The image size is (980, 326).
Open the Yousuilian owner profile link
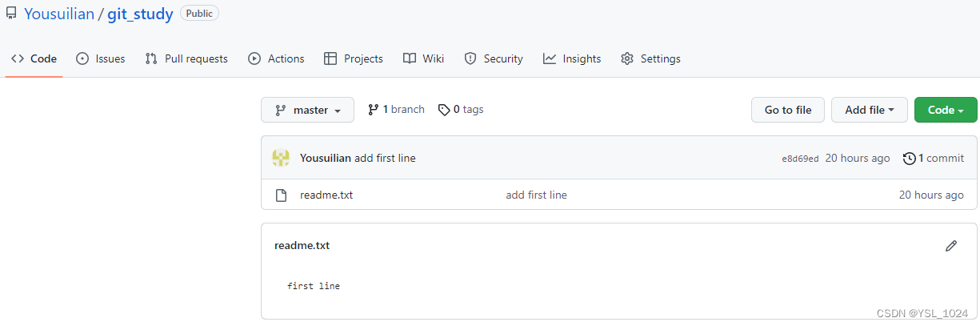click(58, 14)
